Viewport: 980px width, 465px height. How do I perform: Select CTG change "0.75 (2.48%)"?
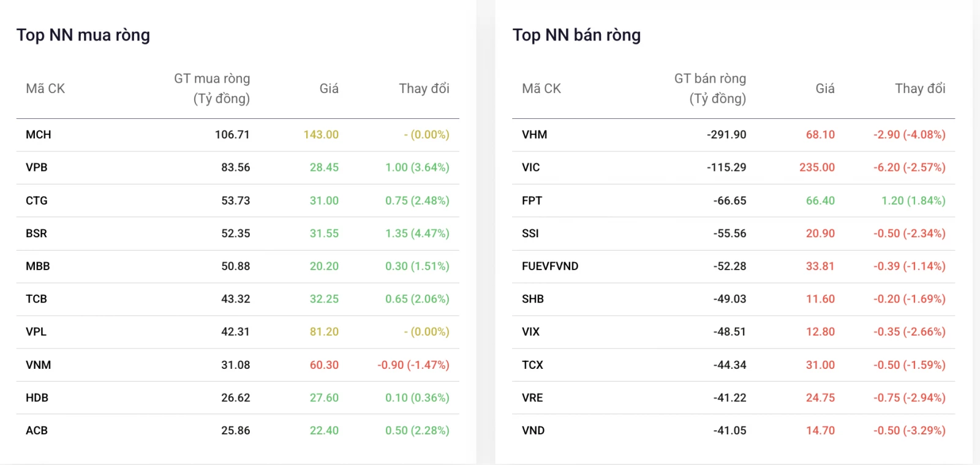(417, 200)
